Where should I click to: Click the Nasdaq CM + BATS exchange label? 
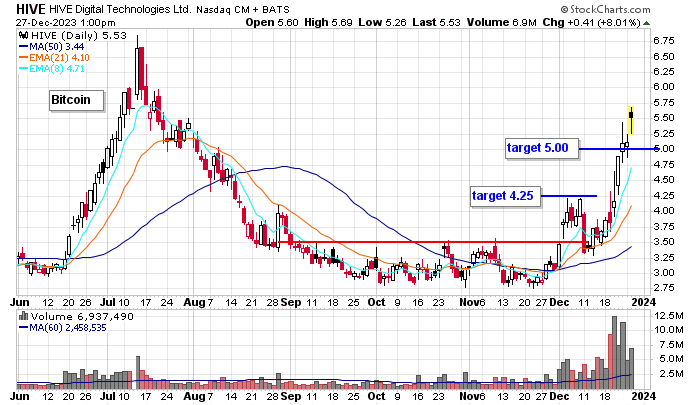coord(243,9)
